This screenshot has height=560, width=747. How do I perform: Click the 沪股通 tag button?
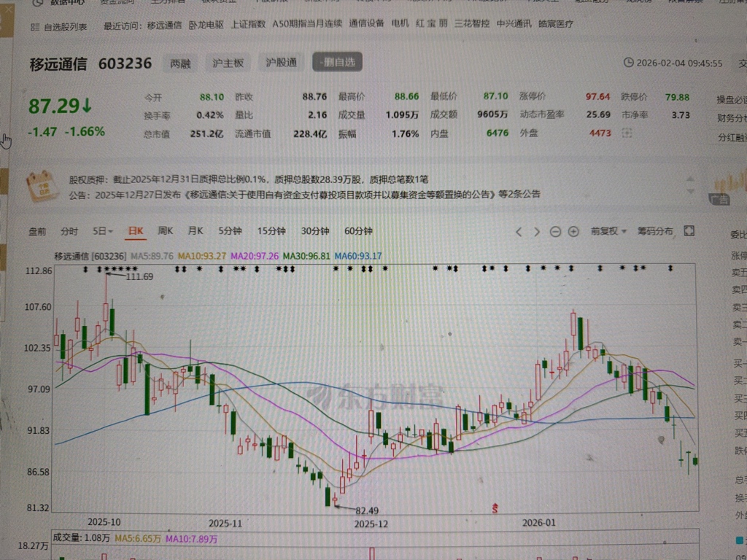click(x=281, y=63)
